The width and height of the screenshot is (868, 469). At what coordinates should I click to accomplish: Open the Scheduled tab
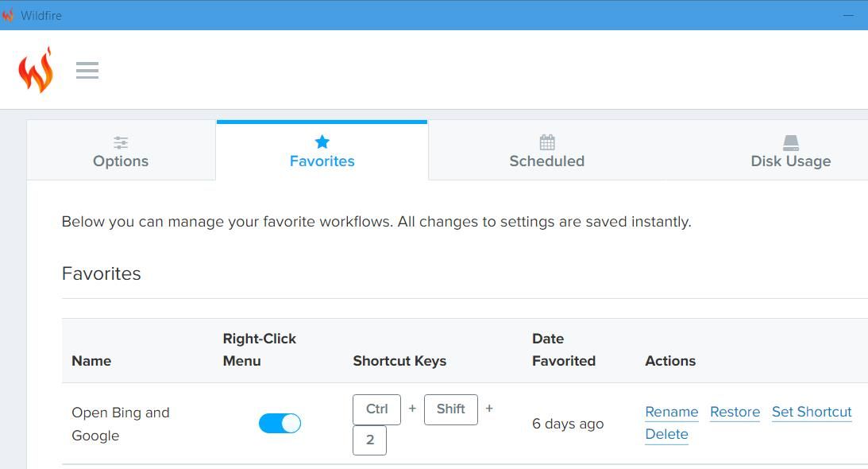click(547, 151)
